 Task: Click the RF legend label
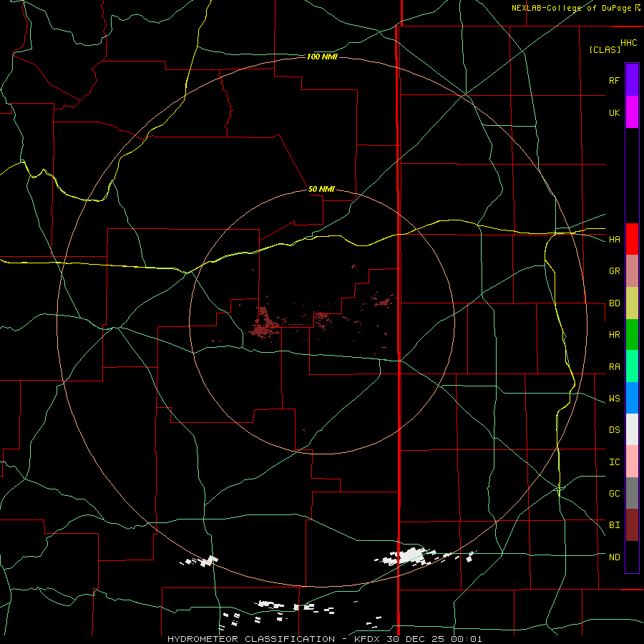[614, 80]
